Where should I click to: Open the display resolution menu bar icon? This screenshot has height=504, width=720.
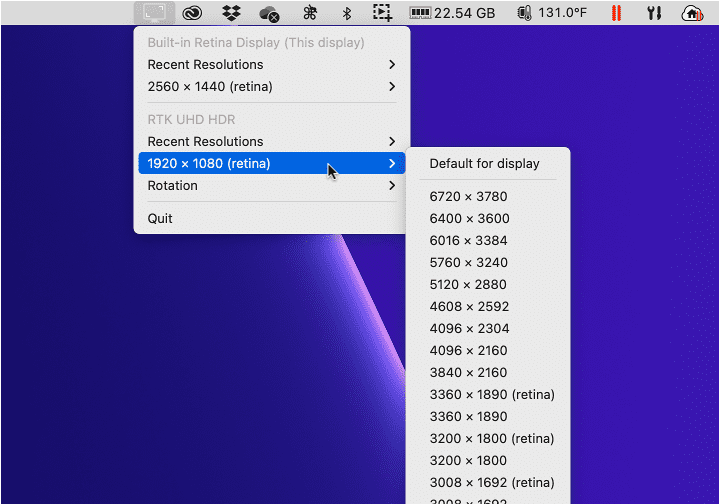pos(154,12)
